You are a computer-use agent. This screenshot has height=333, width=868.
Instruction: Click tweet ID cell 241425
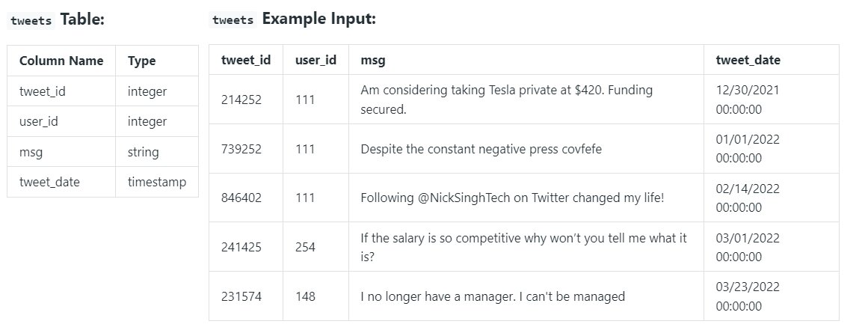241,247
